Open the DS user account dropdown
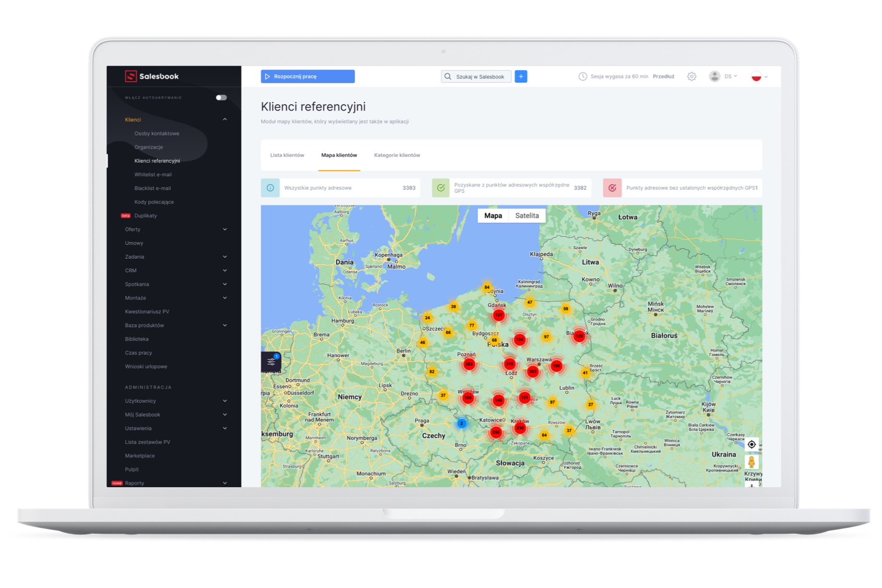 coord(723,76)
